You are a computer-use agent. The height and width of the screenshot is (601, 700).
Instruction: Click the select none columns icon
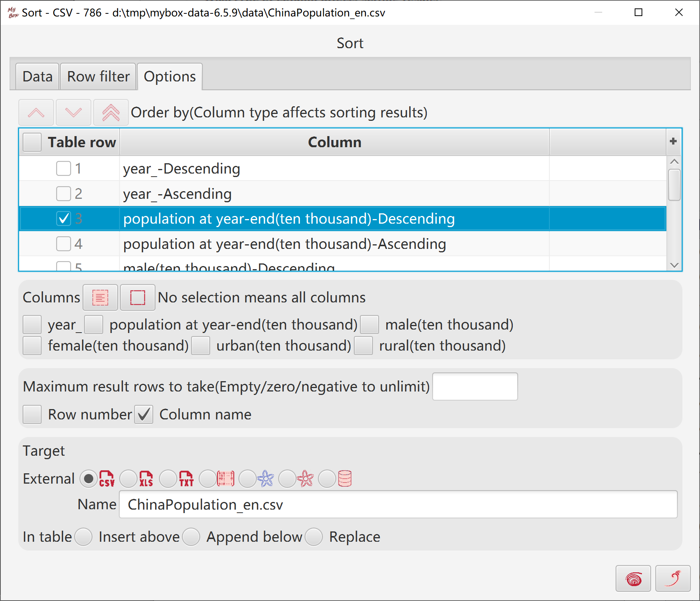138,297
